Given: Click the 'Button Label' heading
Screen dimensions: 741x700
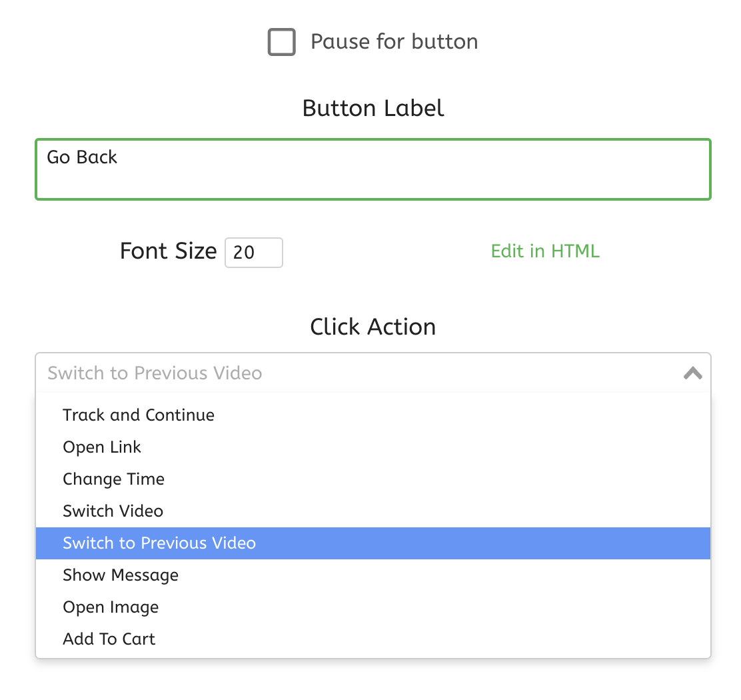Looking at the screenshot, I should [373, 108].
